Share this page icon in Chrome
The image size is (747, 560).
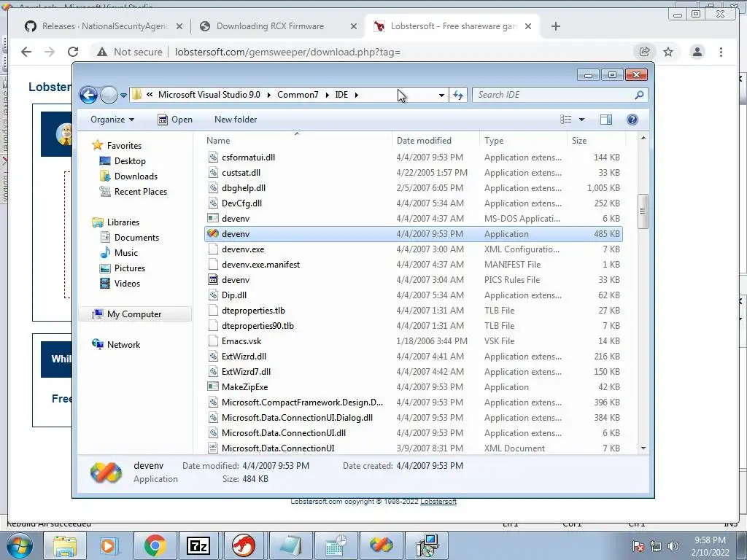[644, 52]
